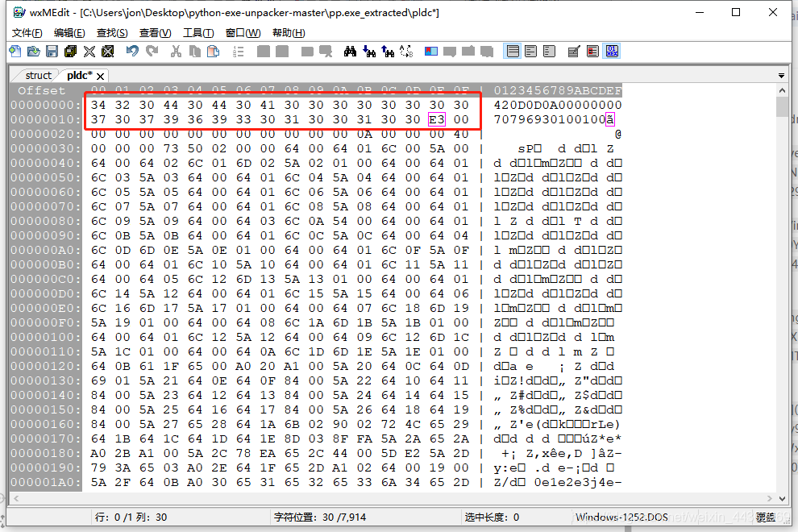Click offset label 00000100
The image size is (798, 532).
pyautogui.click(x=45, y=337)
